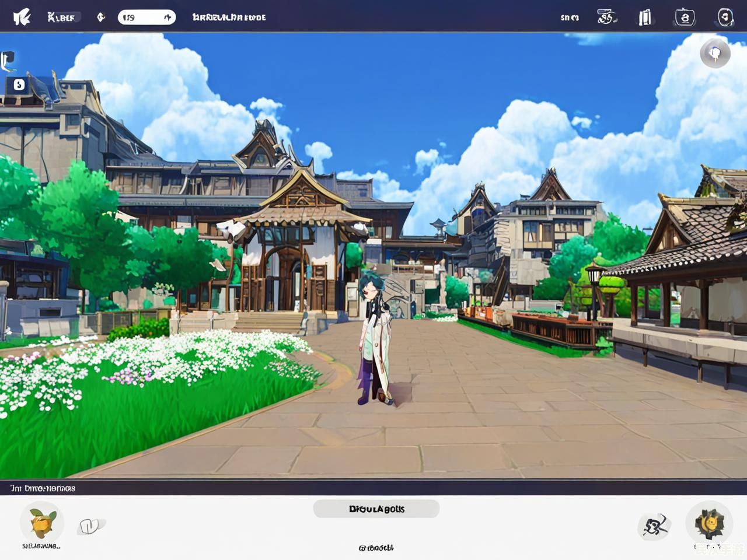
Task: Click the flag marker icon at left edge
Action: coord(7,60)
